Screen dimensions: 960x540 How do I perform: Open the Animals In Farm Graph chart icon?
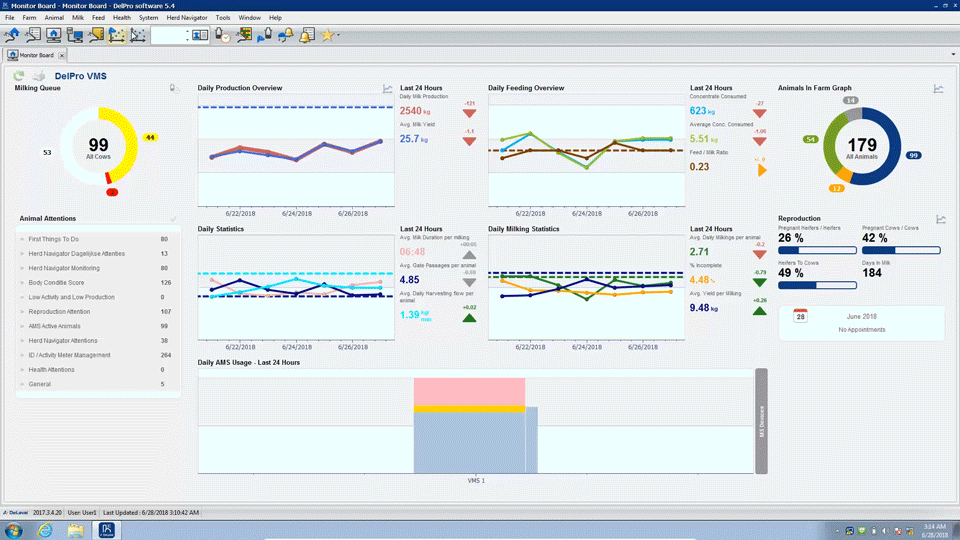[x=939, y=89]
